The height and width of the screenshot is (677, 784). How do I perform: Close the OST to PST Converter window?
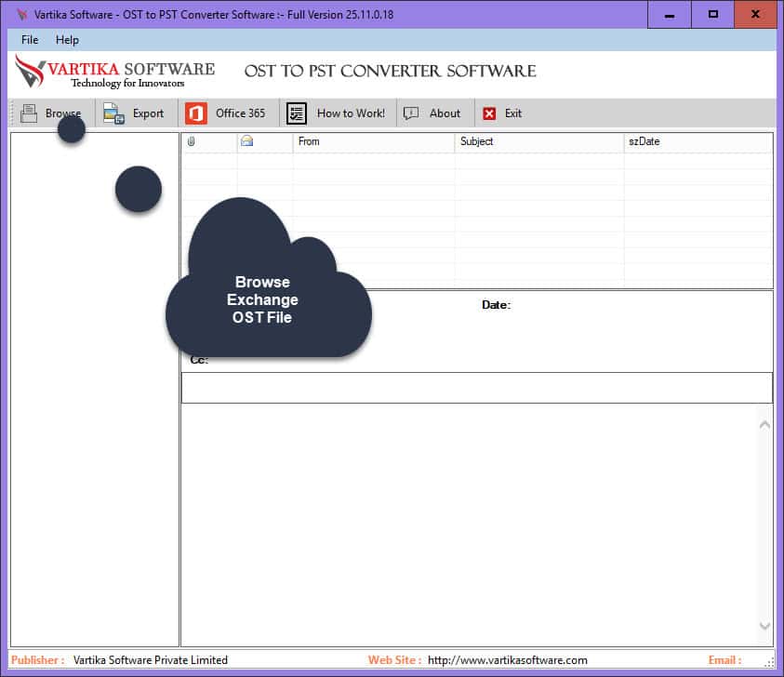(755, 15)
